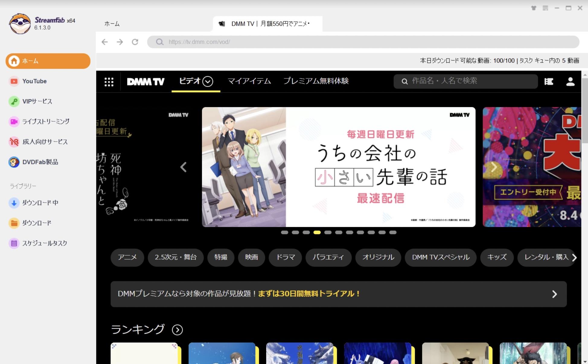The image size is (588, 364).
Task: Click the DVDFab mascot icon
Action: click(x=14, y=162)
